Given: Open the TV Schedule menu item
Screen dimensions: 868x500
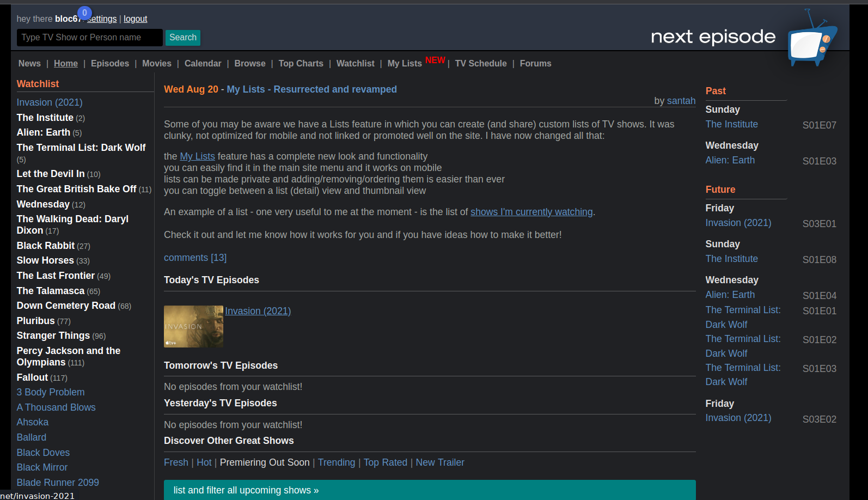Looking at the screenshot, I should click(x=481, y=64).
